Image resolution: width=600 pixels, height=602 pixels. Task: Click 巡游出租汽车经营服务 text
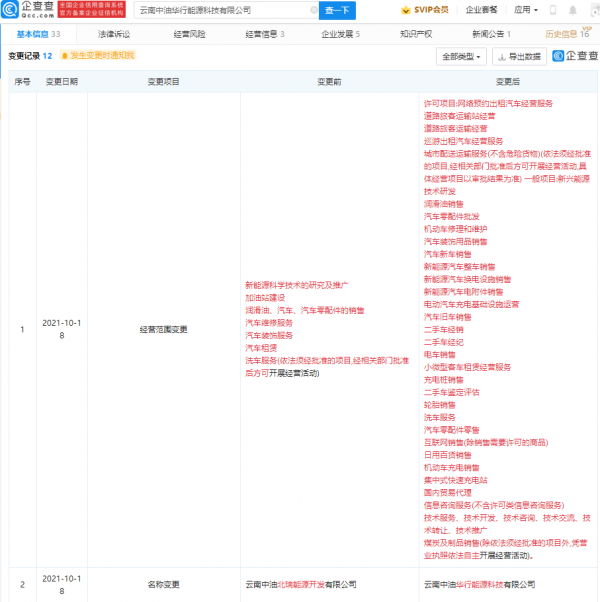point(463,141)
